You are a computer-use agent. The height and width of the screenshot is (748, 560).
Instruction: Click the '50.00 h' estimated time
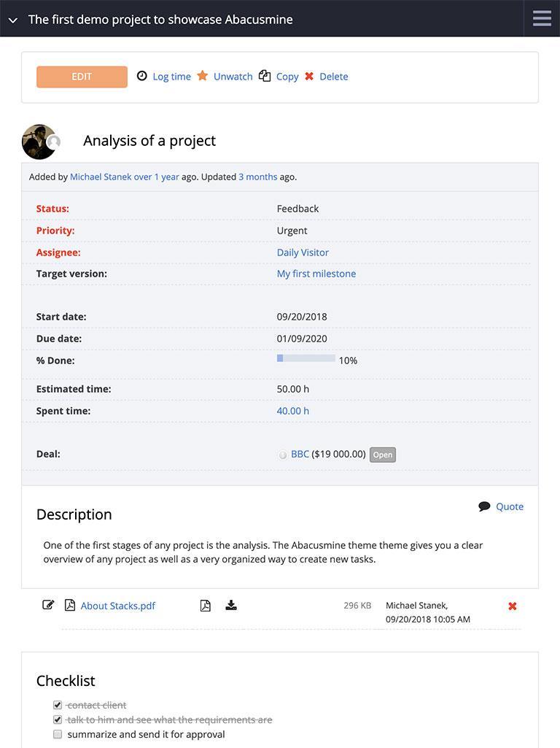click(x=292, y=389)
